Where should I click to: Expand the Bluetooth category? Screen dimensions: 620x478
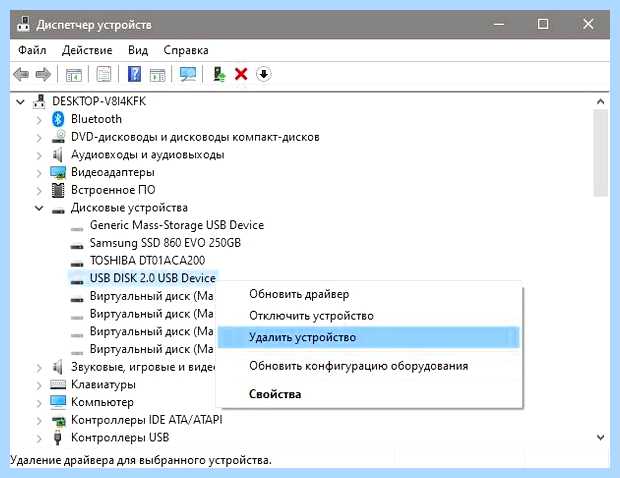point(39,120)
